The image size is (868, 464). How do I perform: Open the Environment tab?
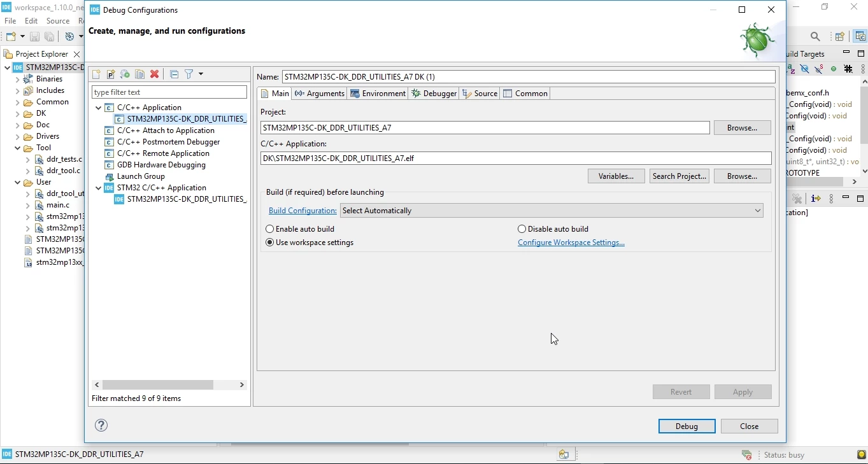[x=378, y=94]
